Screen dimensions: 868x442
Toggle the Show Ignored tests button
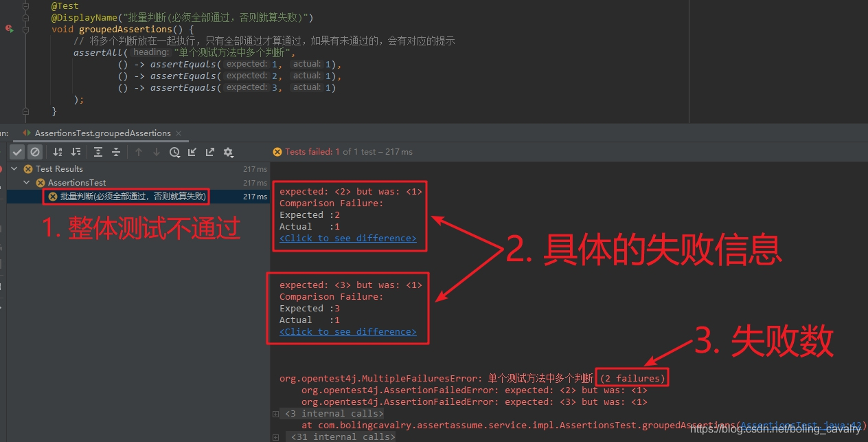click(35, 152)
